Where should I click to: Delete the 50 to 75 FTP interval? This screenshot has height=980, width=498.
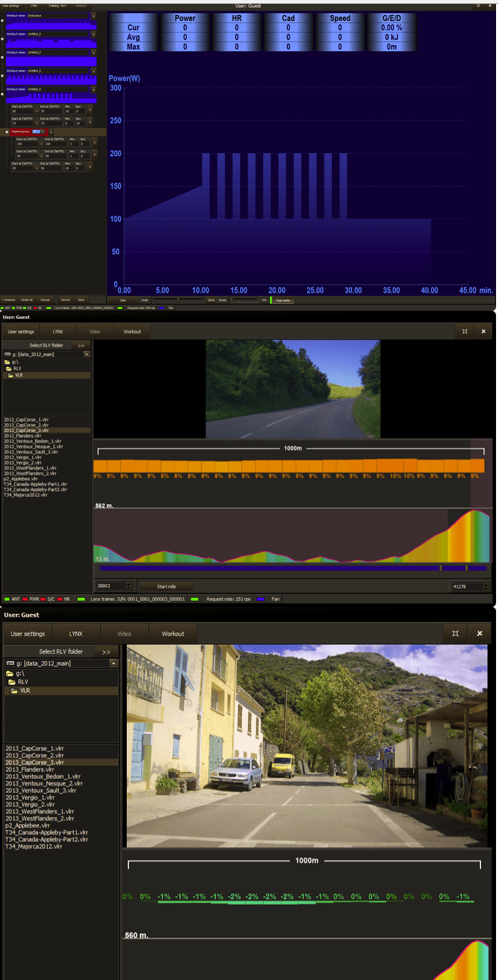[90, 110]
